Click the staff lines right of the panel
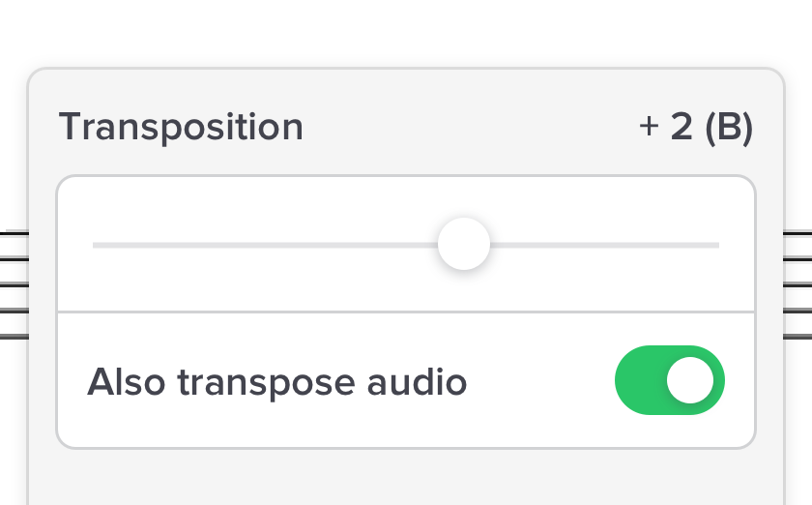This screenshot has height=505, width=812. coord(797,284)
